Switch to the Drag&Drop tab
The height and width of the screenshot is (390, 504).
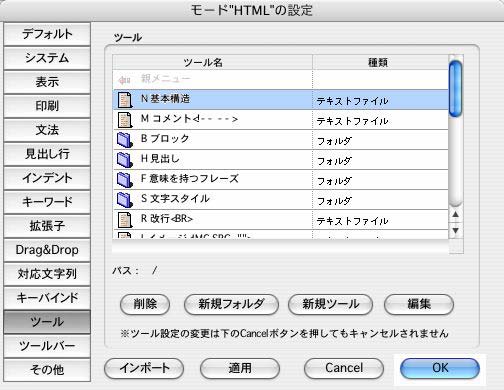[x=47, y=250]
